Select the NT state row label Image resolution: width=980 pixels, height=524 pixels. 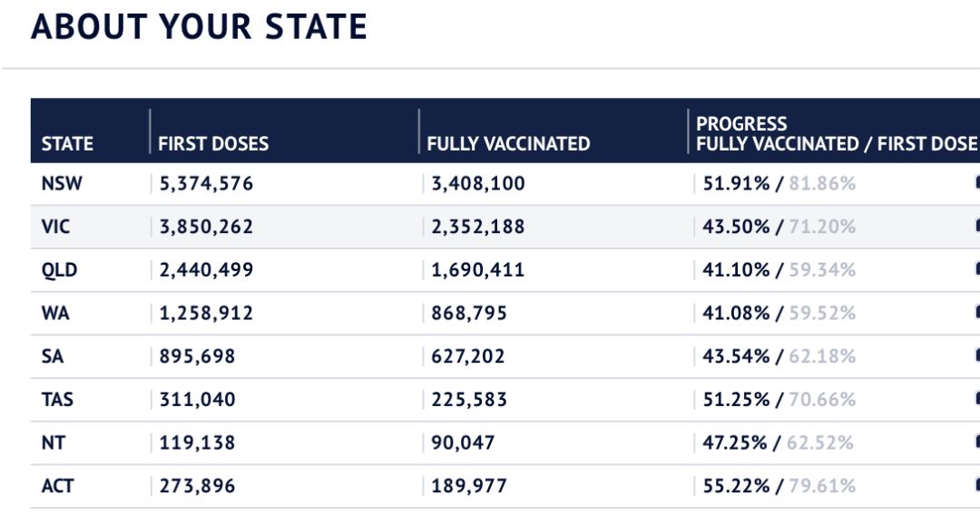(53, 443)
